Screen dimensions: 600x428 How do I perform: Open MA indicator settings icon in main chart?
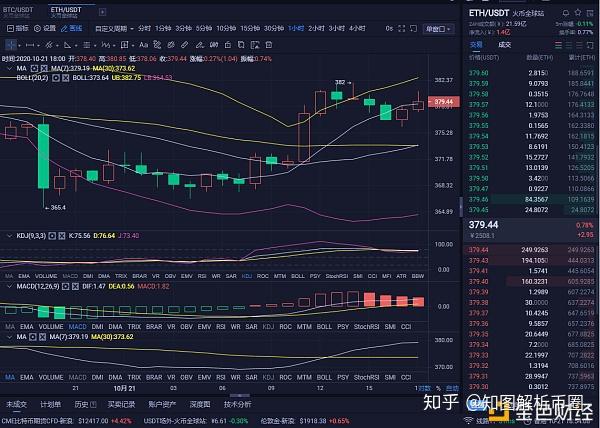[x=34, y=68]
